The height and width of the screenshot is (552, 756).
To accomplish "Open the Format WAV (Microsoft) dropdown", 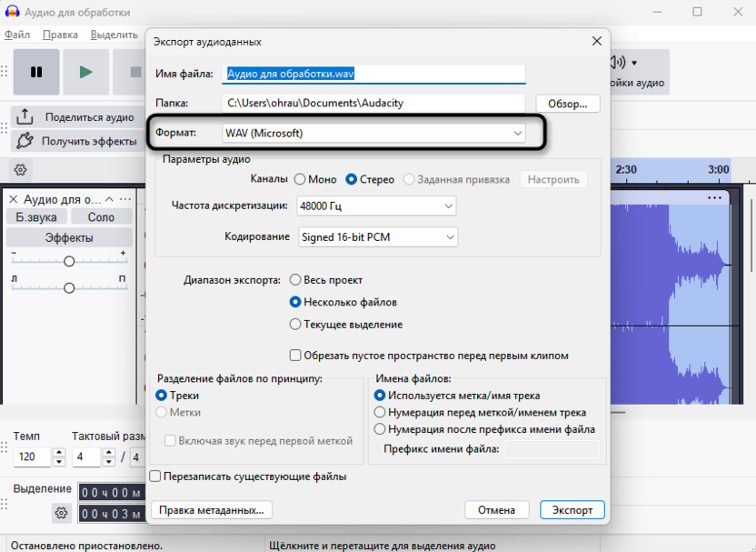I will pyautogui.click(x=373, y=133).
